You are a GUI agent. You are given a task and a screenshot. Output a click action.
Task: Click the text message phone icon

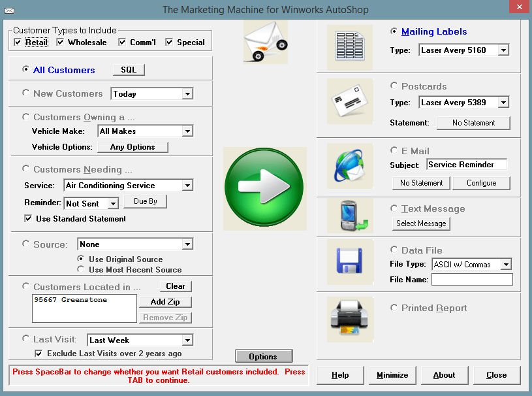349,216
